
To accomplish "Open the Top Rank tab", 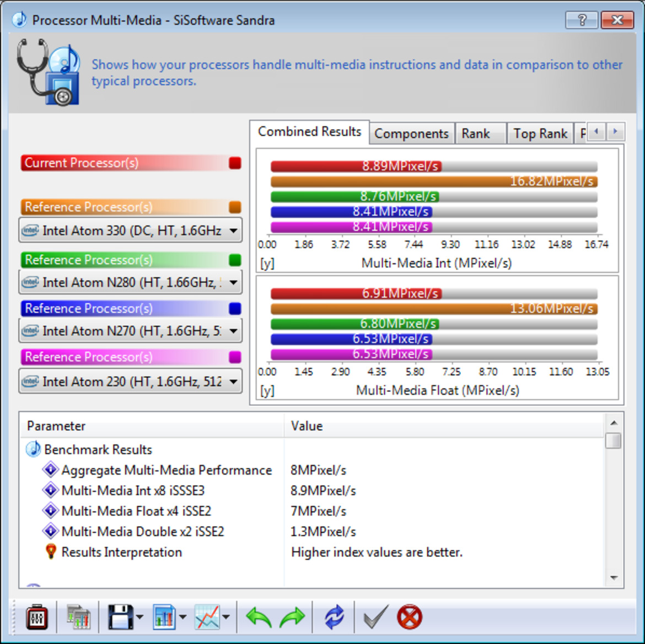I will (x=540, y=134).
